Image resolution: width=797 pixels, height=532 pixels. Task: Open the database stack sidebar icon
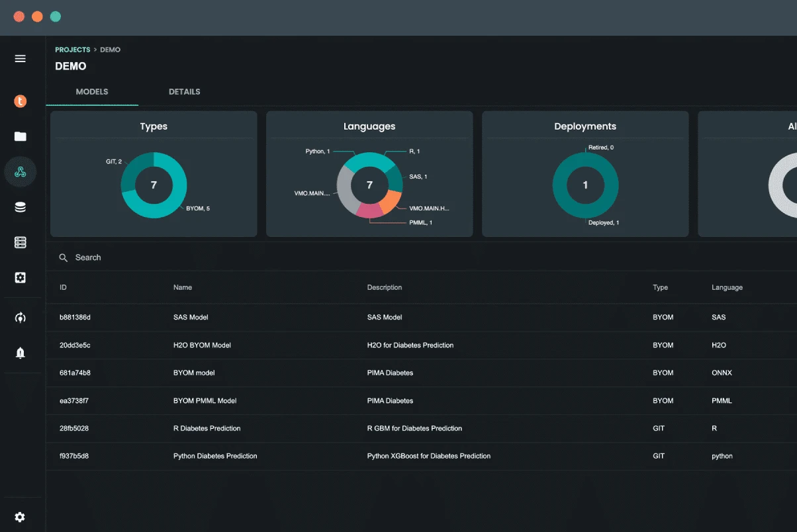(21, 207)
